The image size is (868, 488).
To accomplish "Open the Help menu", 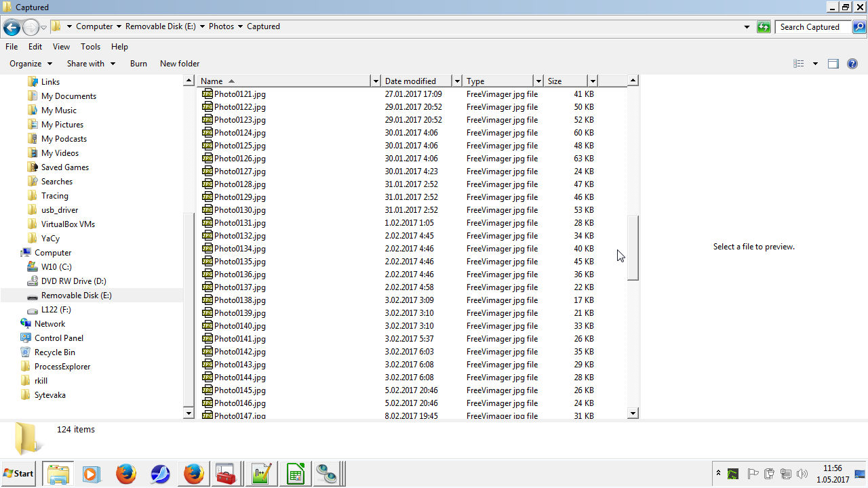I will pyautogui.click(x=119, y=47).
